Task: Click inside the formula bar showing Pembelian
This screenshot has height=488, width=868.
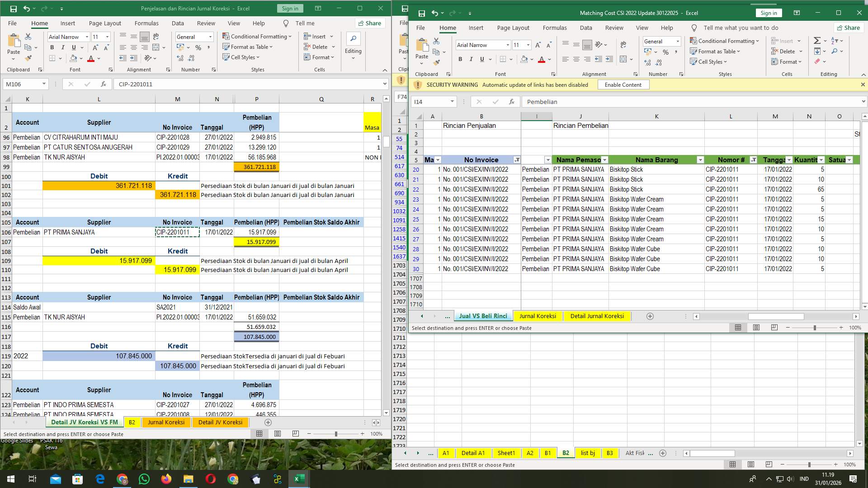Action: 633,102
